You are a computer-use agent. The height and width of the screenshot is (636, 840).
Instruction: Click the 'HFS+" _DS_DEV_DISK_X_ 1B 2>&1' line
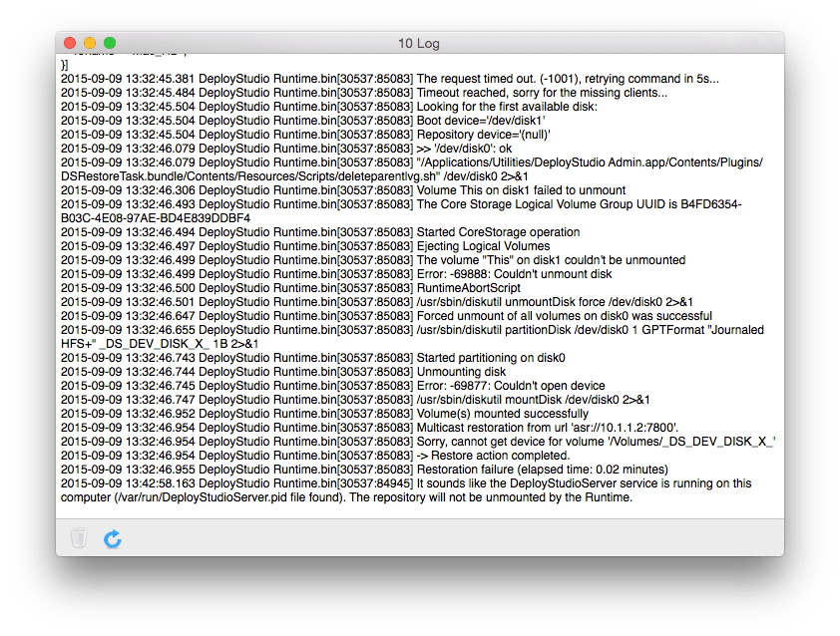160,343
